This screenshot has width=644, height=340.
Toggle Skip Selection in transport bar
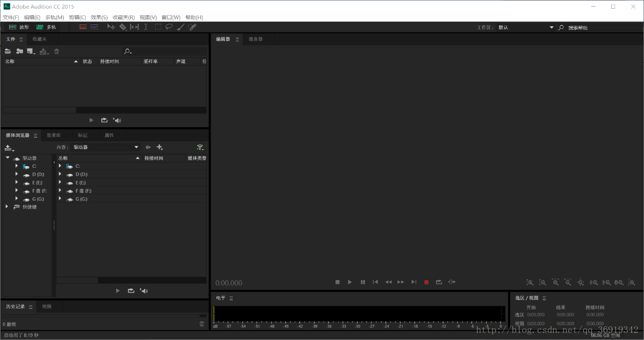click(452, 282)
